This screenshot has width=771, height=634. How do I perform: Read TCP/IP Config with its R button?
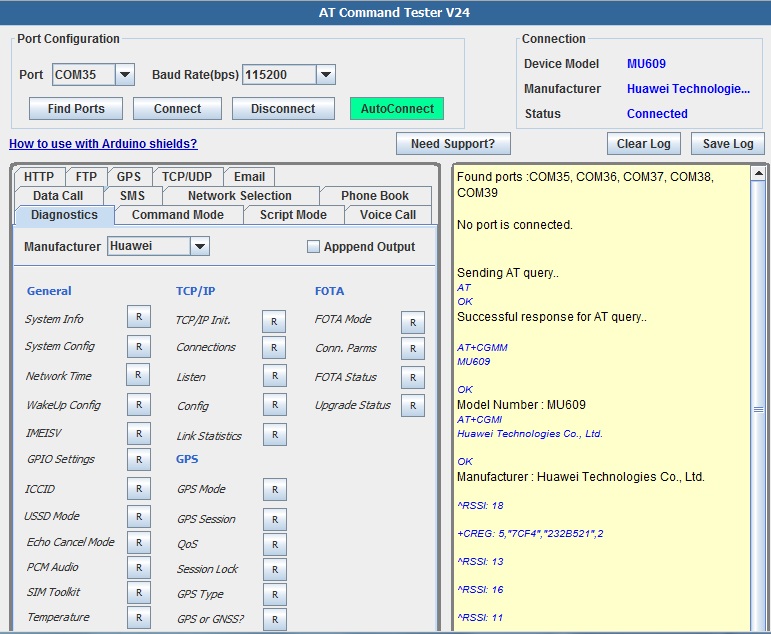click(275, 405)
